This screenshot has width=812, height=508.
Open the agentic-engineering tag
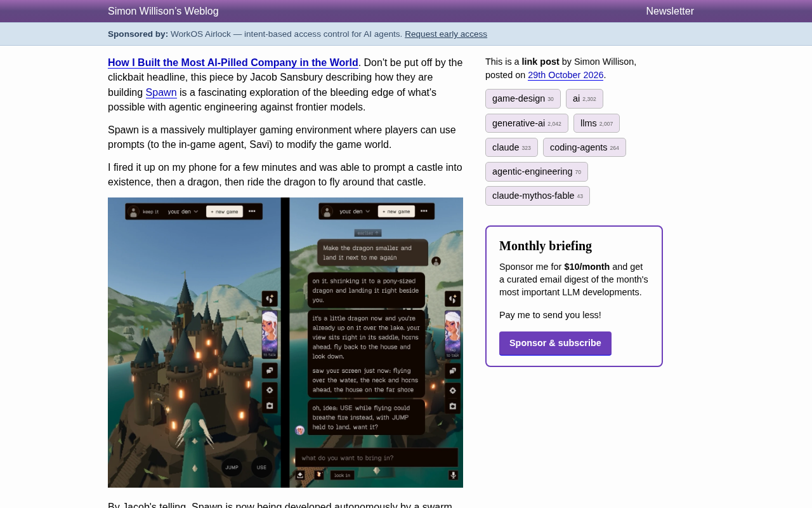537,171
